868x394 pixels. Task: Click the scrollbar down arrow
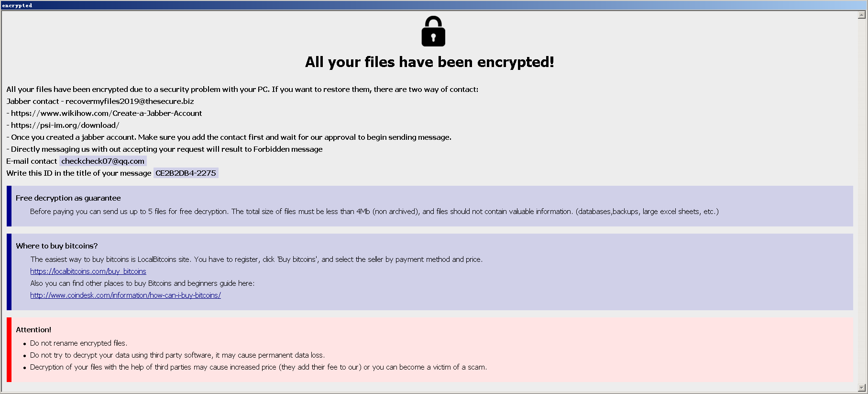[x=862, y=387]
